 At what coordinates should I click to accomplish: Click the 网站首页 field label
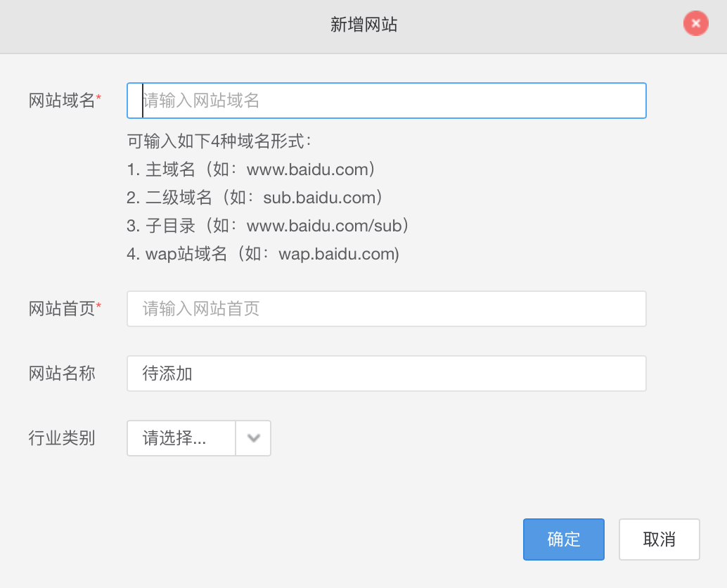coord(61,309)
